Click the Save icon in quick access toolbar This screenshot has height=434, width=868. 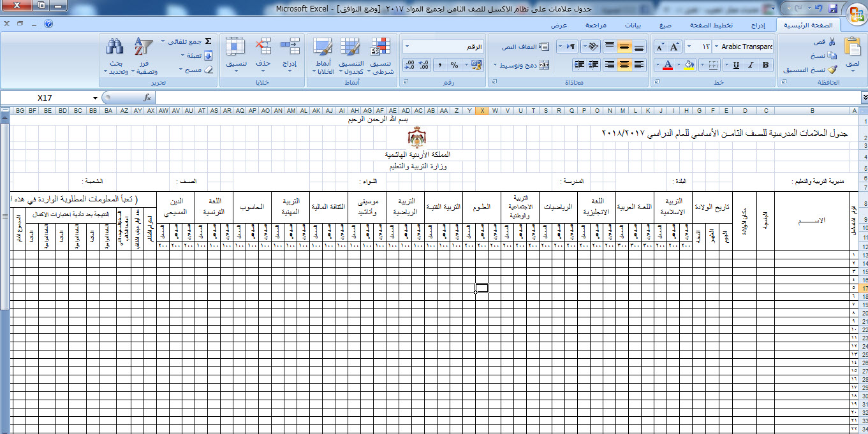point(832,8)
